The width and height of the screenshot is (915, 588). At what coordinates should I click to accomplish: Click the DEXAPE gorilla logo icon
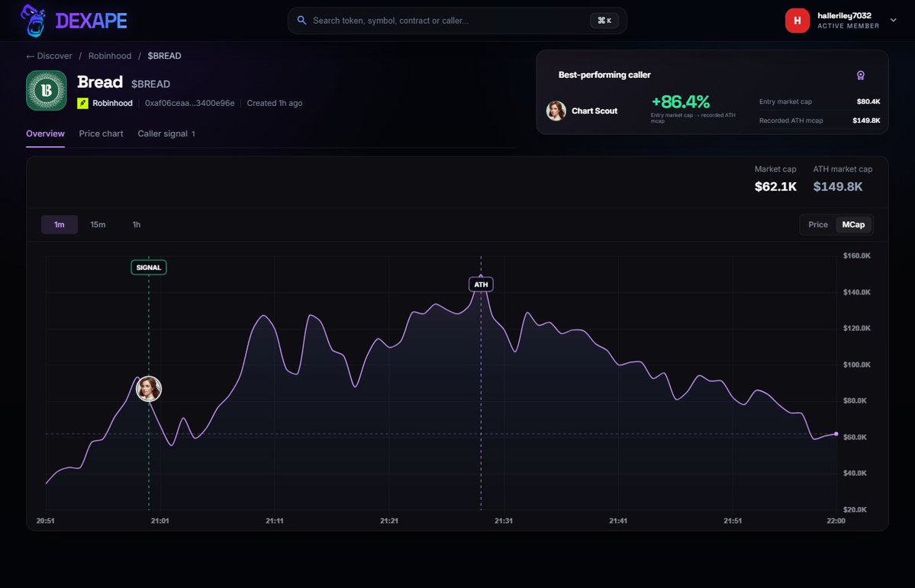tap(34, 21)
